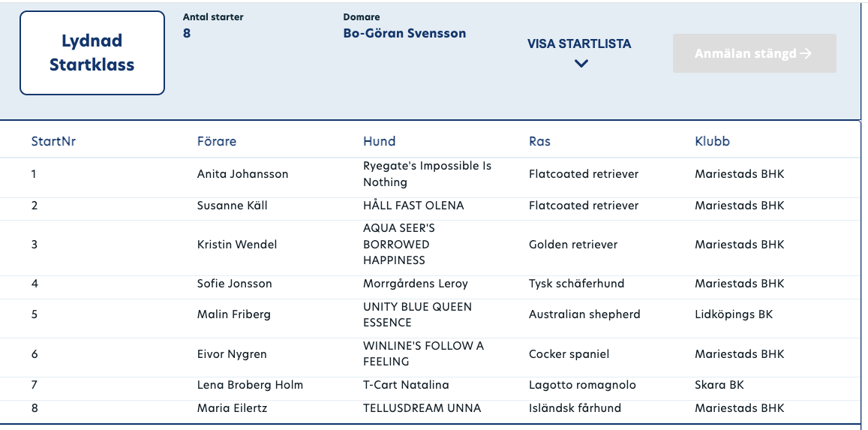
Task: Collapse start list with chevron under VISA STARTLISTA
Action: (581, 64)
